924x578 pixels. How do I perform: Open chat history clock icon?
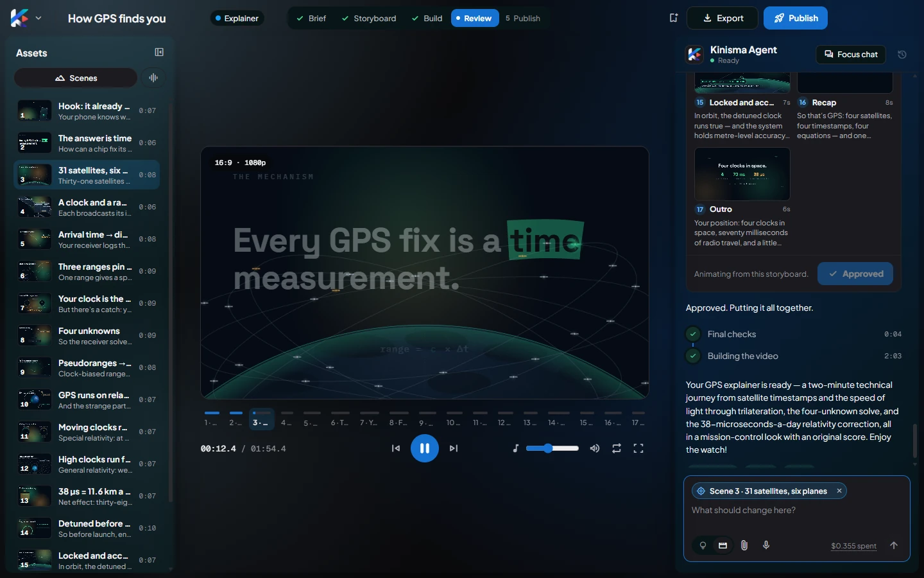click(902, 55)
